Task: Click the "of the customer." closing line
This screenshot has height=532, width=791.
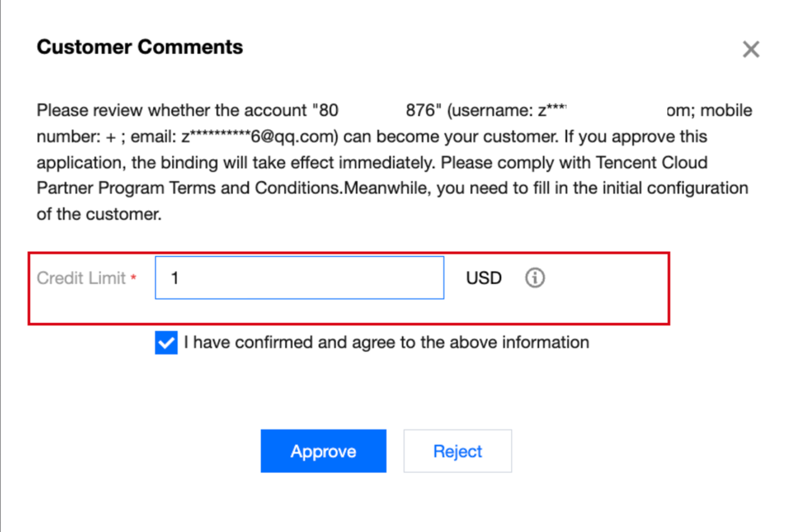Action: tap(99, 214)
